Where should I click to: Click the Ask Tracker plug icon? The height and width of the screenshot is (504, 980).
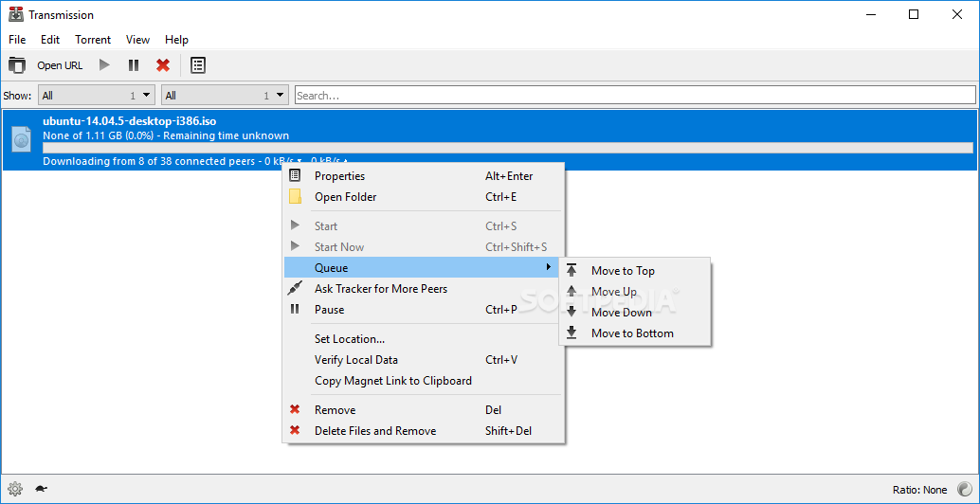tap(295, 289)
